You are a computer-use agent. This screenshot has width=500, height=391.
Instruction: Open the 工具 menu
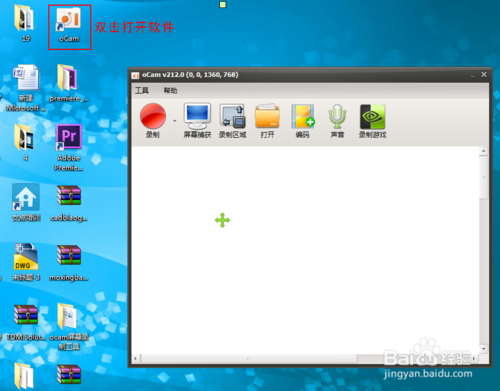click(x=142, y=90)
